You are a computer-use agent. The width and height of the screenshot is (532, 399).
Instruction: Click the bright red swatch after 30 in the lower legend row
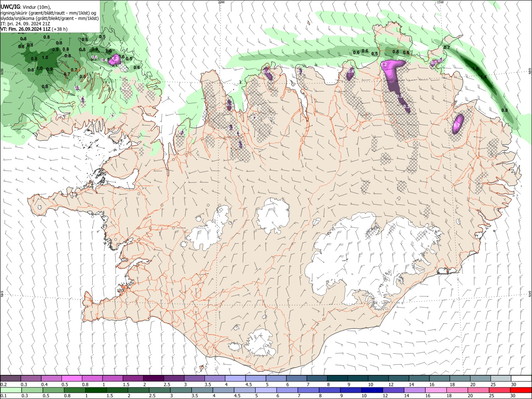pos(521,390)
